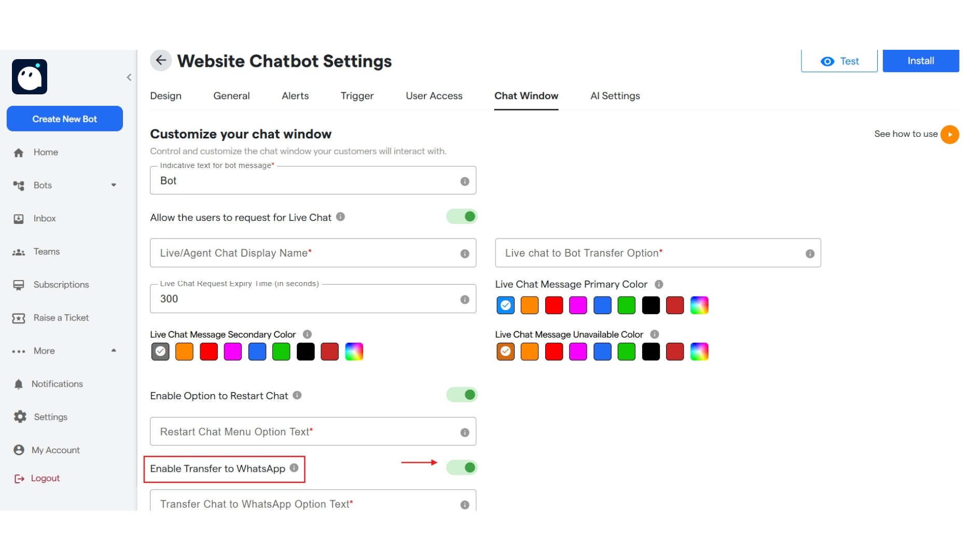
Task: Collapse the sidebar with the chevron arrow
Action: tap(129, 77)
